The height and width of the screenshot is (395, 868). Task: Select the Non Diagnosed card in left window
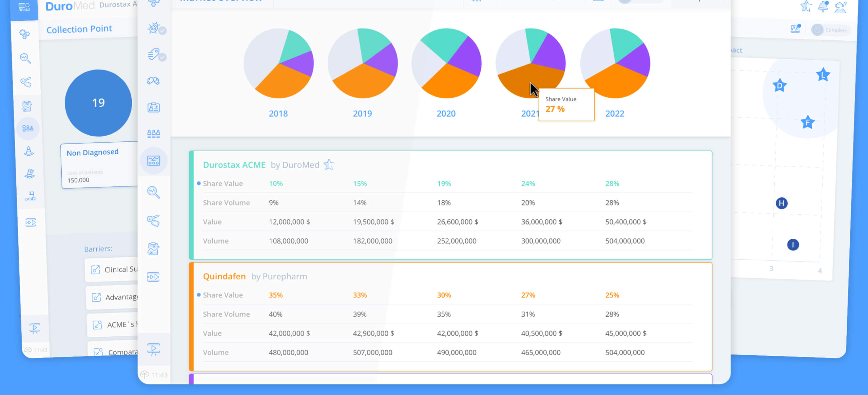99,165
